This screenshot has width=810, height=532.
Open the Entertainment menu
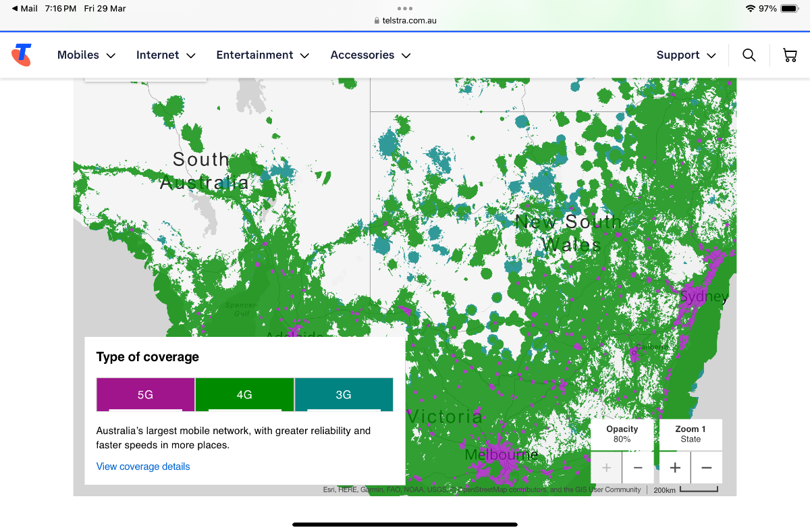tap(263, 55)
